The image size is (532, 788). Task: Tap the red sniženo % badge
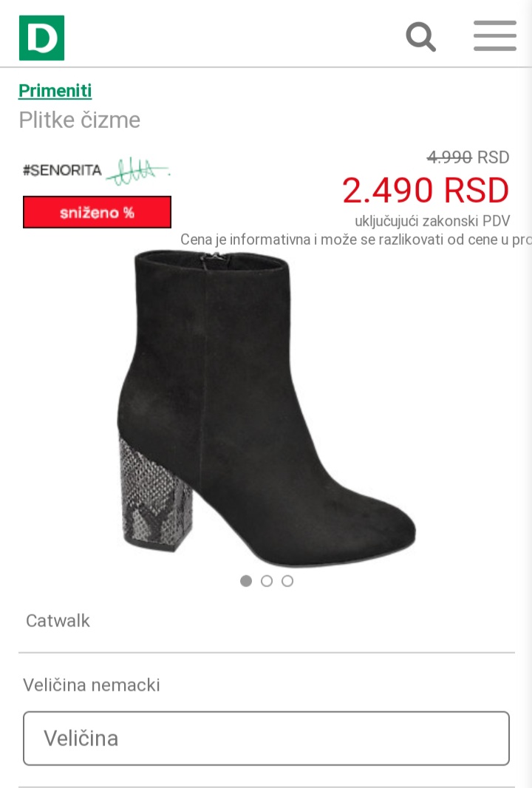pyautogui.click(x=97, y=212)
